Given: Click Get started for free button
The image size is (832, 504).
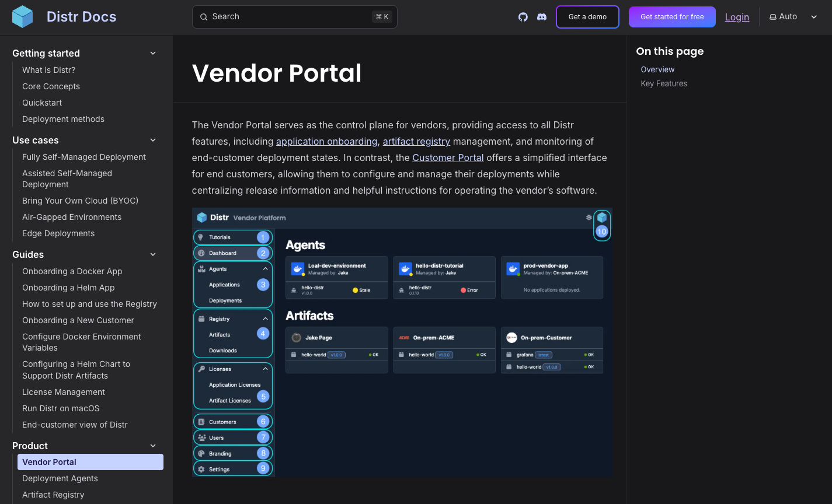Looking at the screenshot, I should [x=672, y=17].
